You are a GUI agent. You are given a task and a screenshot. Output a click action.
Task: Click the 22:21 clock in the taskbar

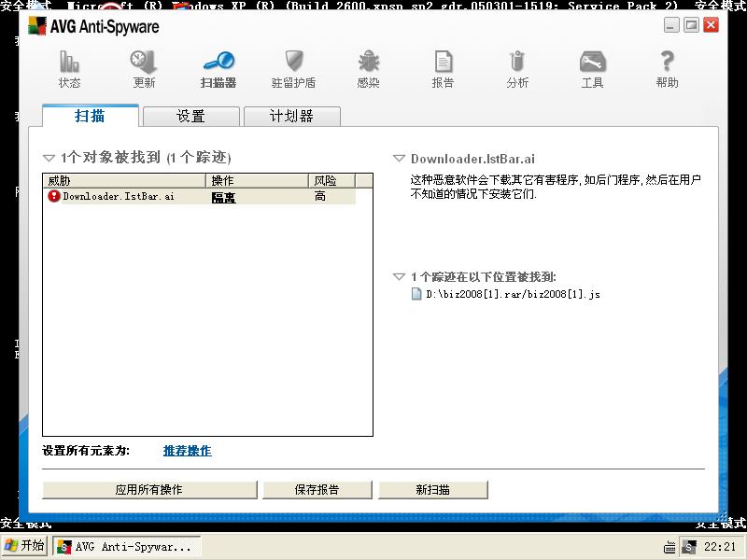tap(720, 547)
